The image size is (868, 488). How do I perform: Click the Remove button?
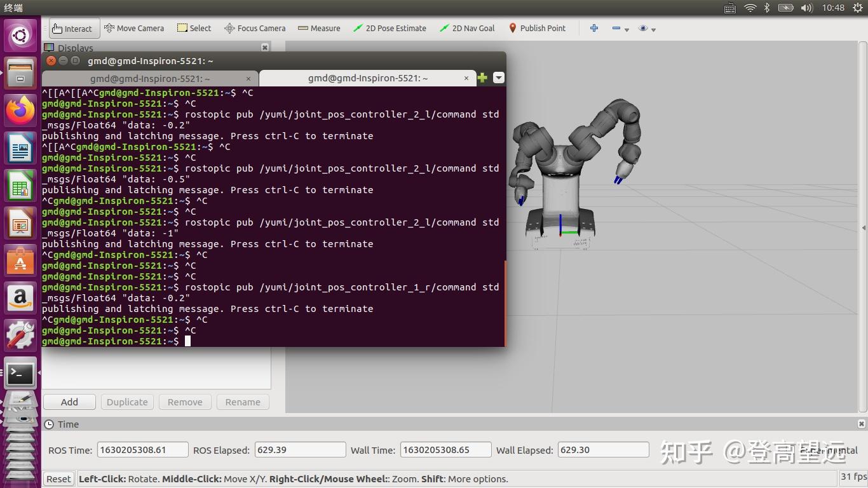pyautogui.click(x=185, y=402)
